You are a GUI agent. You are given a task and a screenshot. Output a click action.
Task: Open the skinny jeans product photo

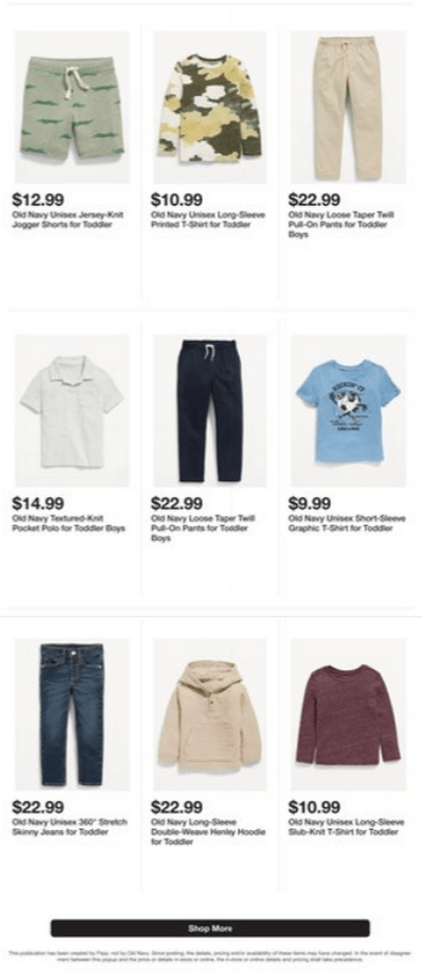[x=71, y=714]
